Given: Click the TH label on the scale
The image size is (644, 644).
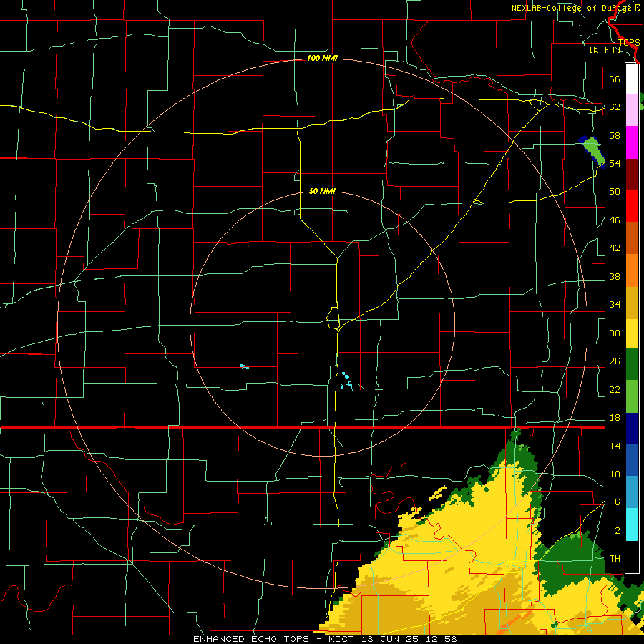Looking at the screenshot, I should coord(615,559).
